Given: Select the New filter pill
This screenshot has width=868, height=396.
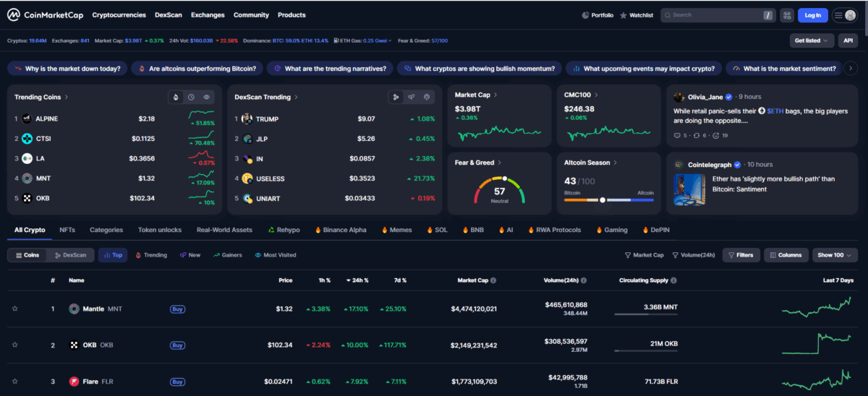Looking at the screenshot, I should (x=190, y=255).
